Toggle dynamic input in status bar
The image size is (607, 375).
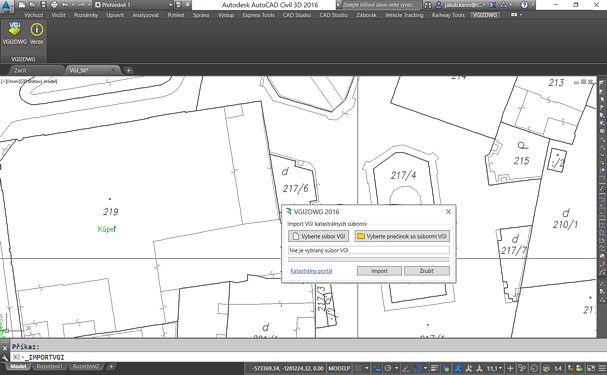(x=376, y=368)
